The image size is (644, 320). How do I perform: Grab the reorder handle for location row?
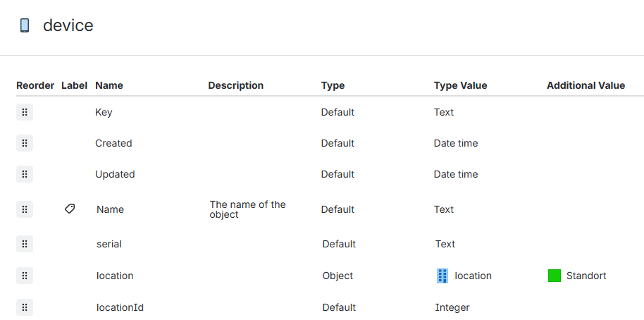pos(25,276)
